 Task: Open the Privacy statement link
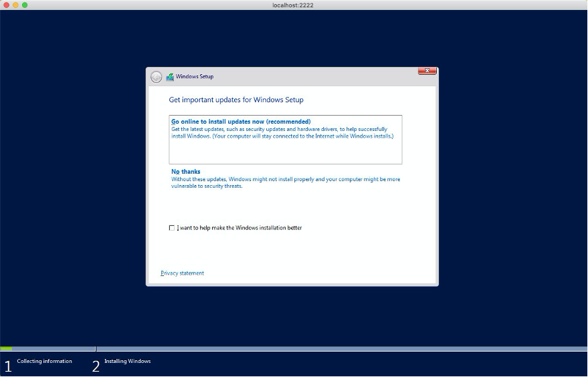coord(182,273)
